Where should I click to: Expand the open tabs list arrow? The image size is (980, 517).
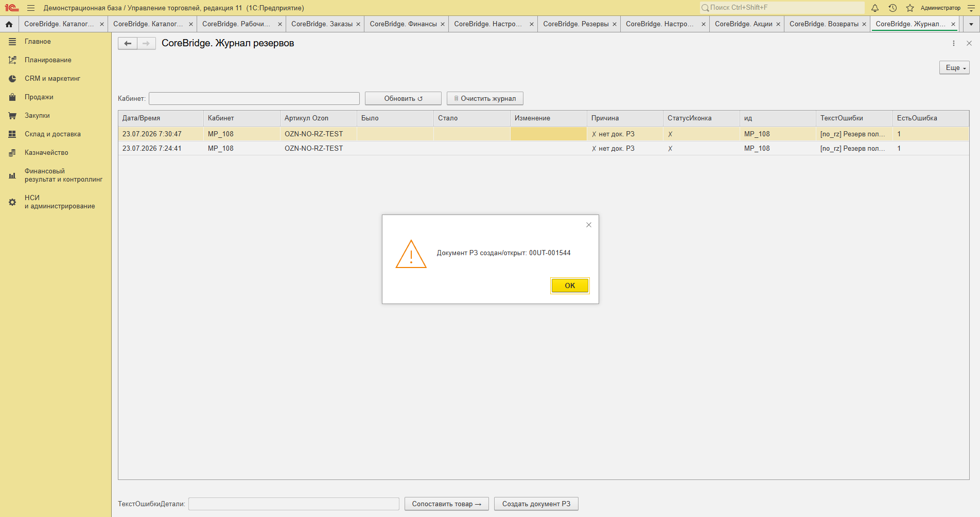tap(971, 24)
